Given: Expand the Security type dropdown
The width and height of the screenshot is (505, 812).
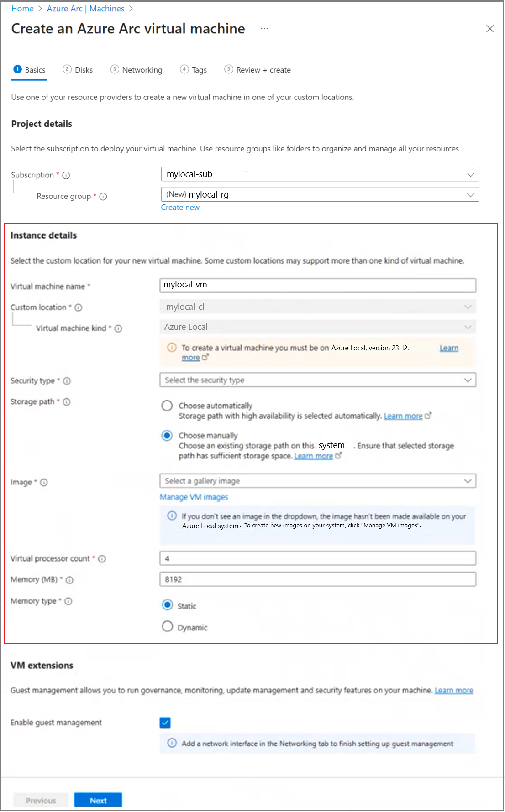Looking at the screenshot, I should point(317,380).
